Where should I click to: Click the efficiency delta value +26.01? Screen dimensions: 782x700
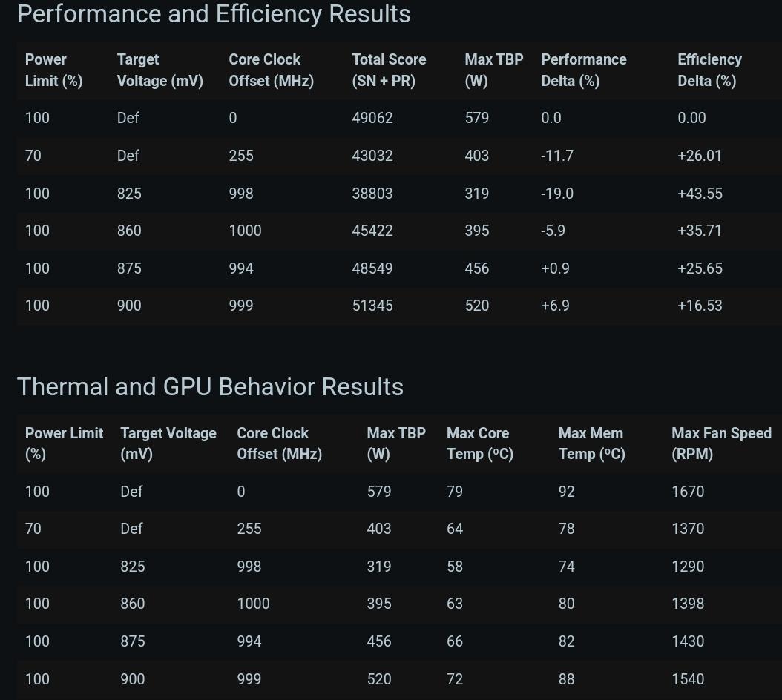[700, 156]
